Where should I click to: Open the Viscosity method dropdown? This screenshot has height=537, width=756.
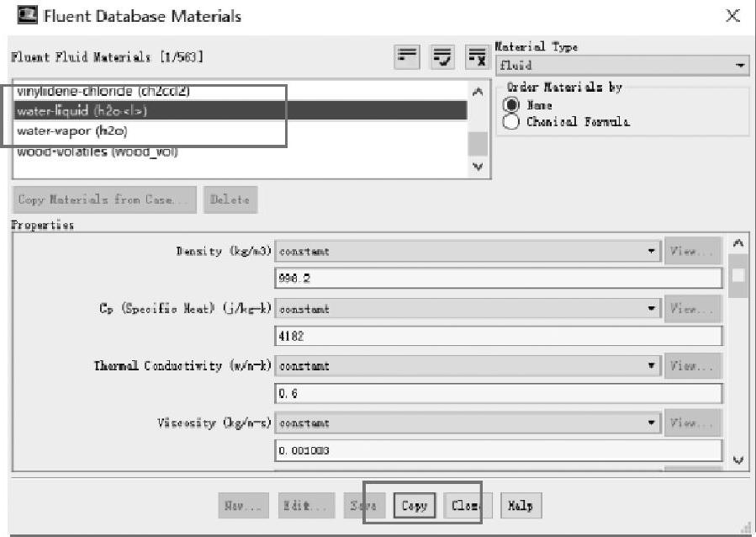coord(468,423)
